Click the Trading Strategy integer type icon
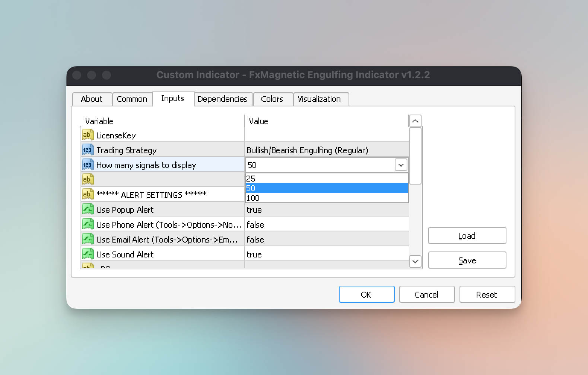This screenshot has width=588, height=375. coord(88,150)
